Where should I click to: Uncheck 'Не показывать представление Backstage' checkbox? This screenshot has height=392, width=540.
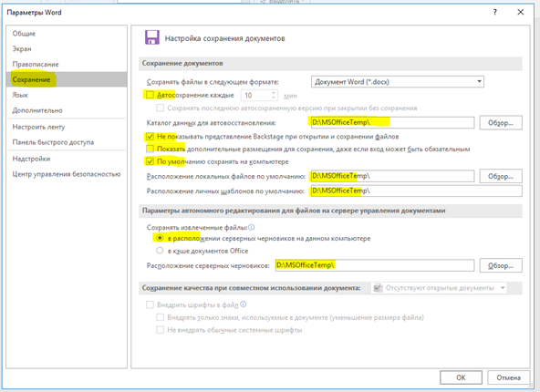point(150,137)
